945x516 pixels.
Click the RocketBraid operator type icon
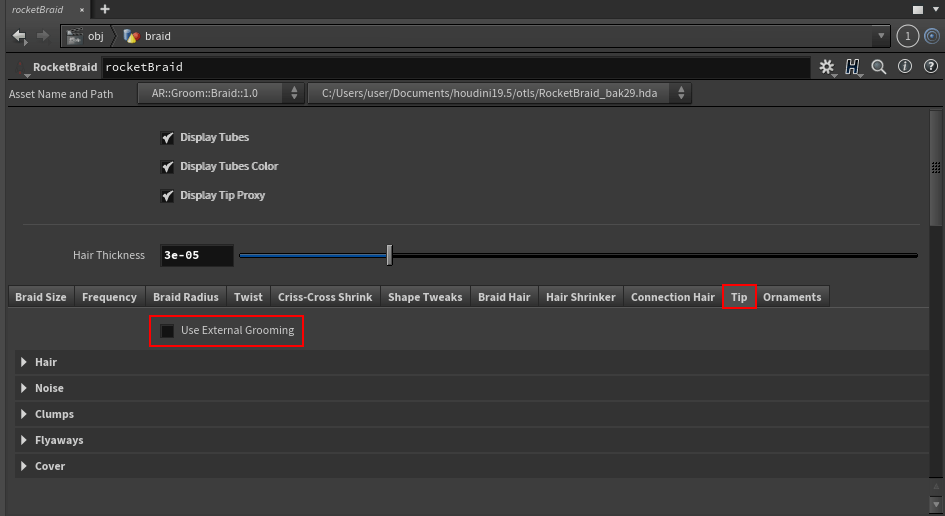coord(23,68)
